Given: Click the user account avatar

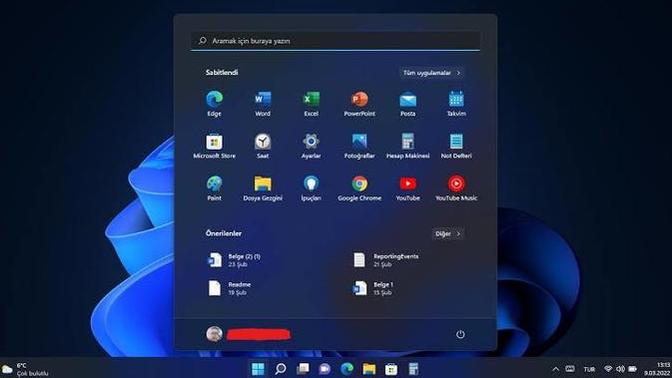Looking at the screenshot, I should click(x=214, y=334).
